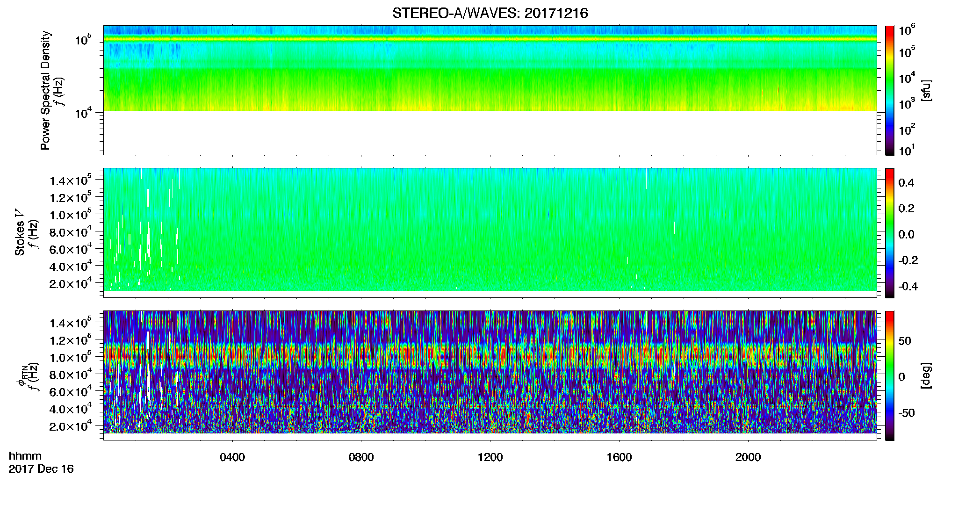Click the phi RTN degree color bar
The height and width of the screenshot is (505, 980).
click(x=890, y=375)
